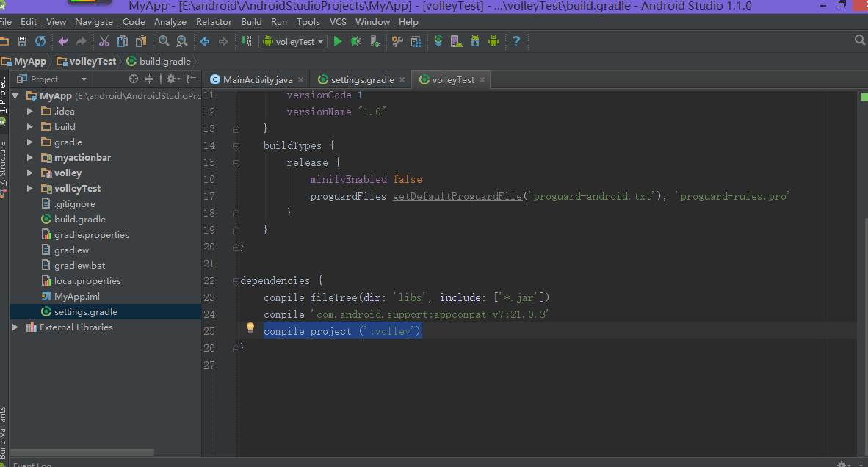Image resolution: width=868 pixels, height=467 pixels.
Task: Expand the volley module node
Action: 30,173
